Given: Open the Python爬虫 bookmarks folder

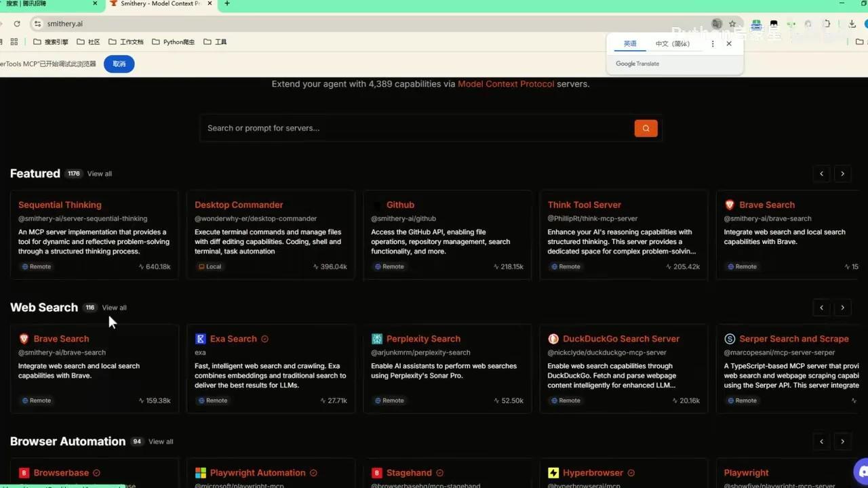Looking at the screenshot, I should [179, 41].
